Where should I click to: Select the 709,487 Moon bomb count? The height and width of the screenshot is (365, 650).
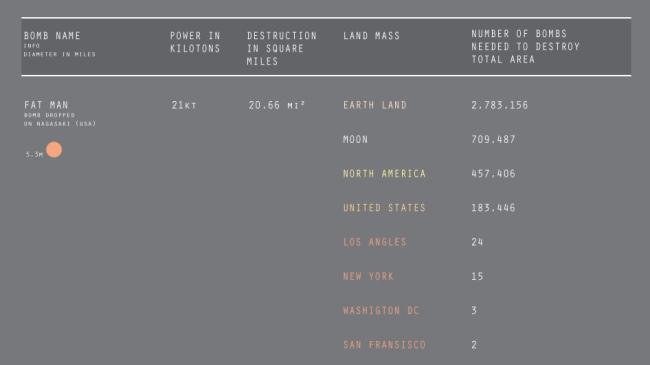pyautogui.click(x=493, y=139)
